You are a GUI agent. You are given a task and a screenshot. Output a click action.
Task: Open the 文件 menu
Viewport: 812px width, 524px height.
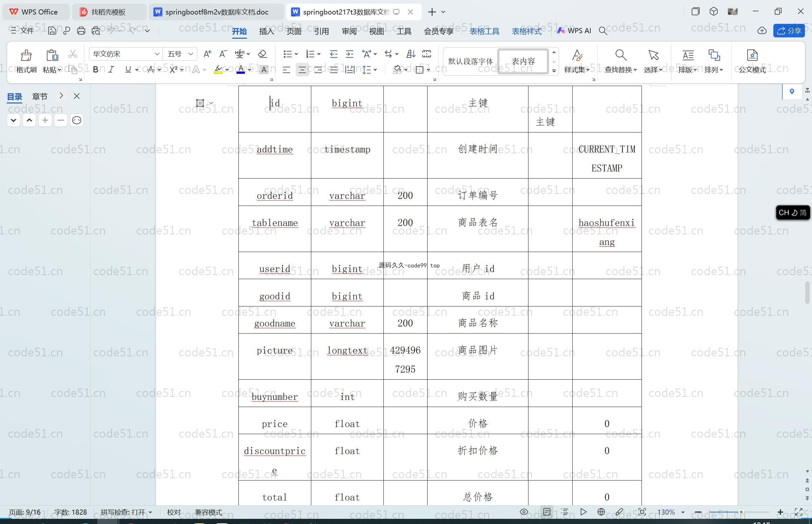coord(23,31)
